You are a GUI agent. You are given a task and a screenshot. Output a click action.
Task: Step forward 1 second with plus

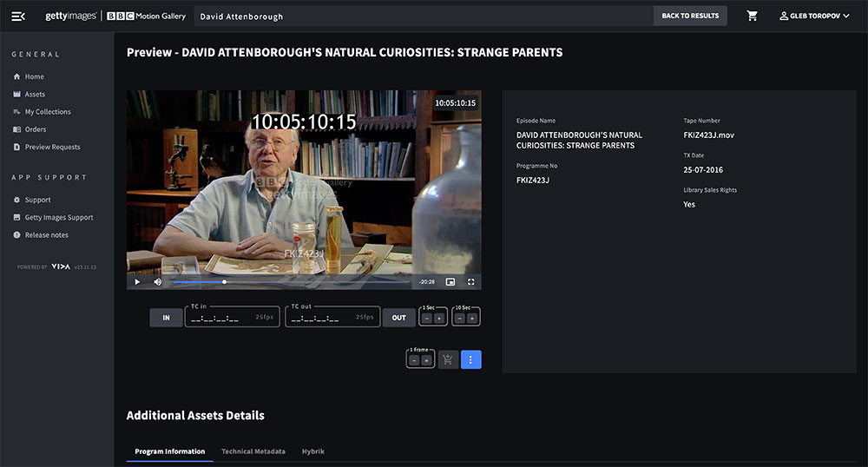pos(439,319)
